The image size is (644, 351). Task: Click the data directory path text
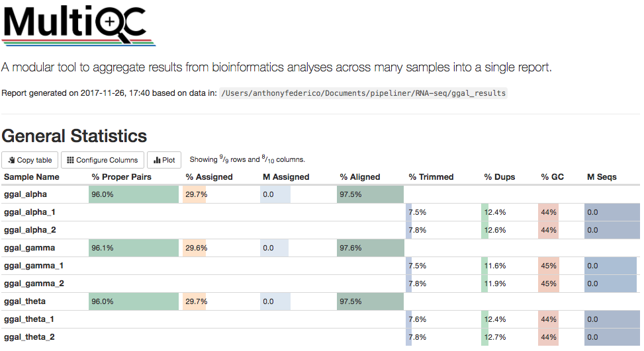[363, 93]
